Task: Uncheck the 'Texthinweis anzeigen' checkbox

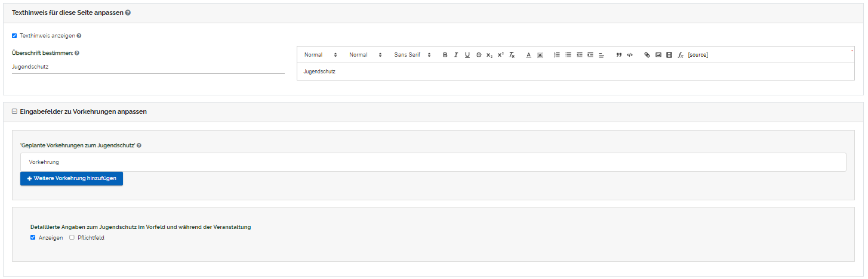Action: click(14, 36)
